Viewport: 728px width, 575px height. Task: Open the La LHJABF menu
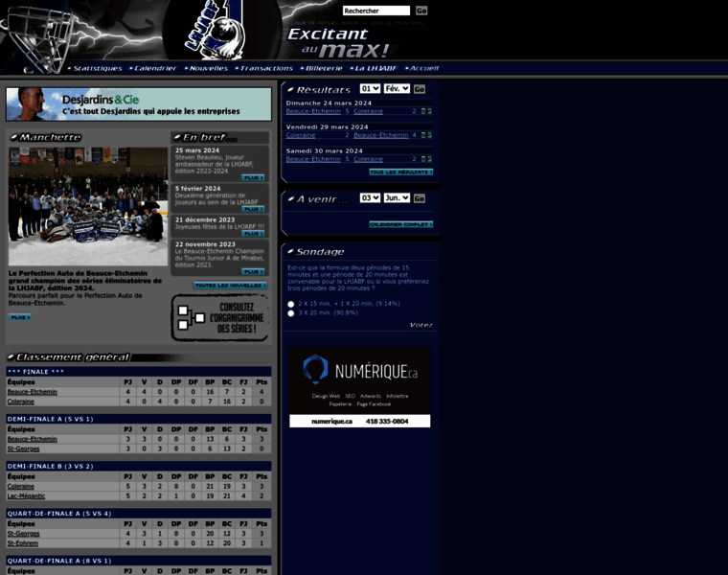374,68
